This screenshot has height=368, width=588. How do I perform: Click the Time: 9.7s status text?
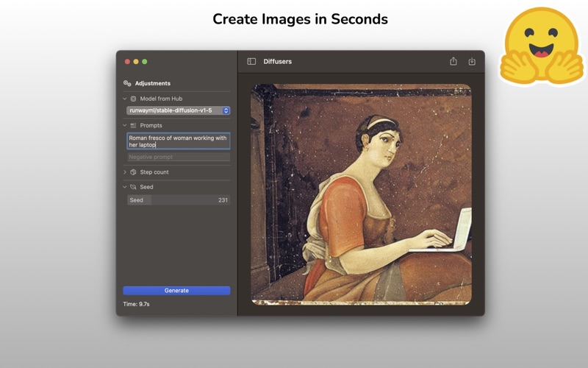136,304
